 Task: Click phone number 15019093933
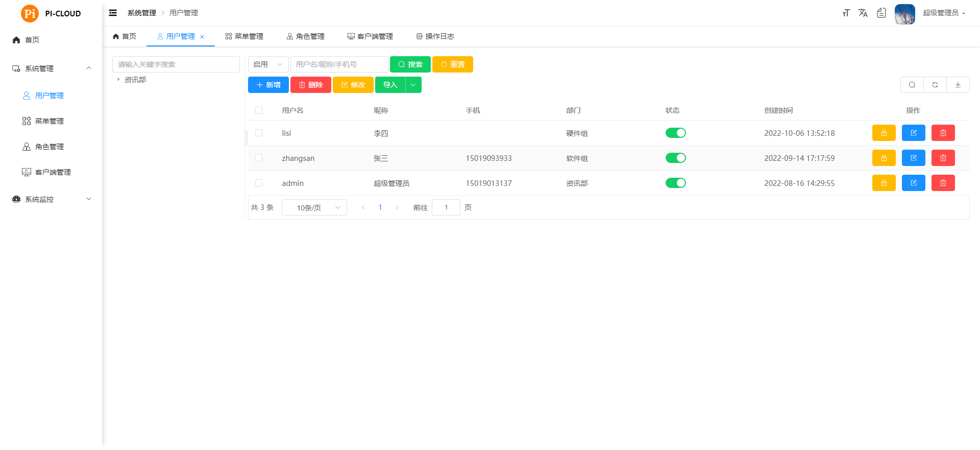point(488,158)
